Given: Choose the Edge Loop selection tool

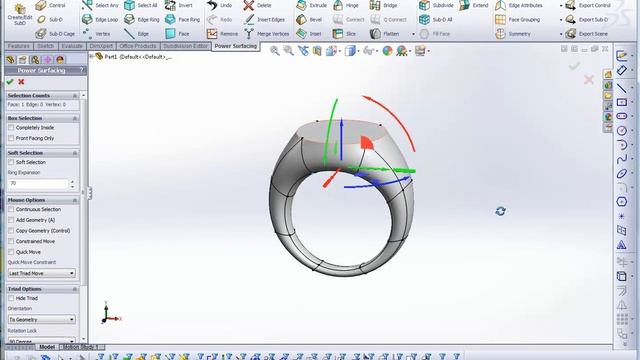Looking at the screenshot, I should pos(100,20).
